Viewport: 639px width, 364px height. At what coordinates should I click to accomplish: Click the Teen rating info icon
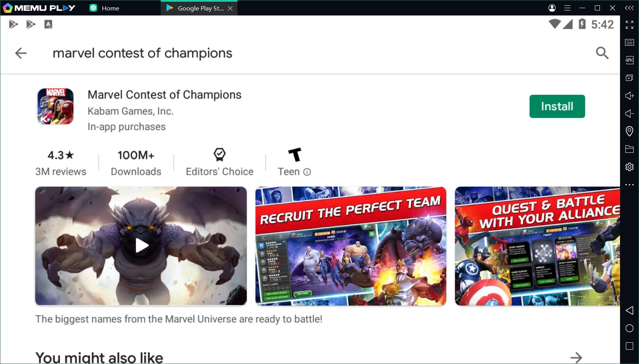[307, 172]
